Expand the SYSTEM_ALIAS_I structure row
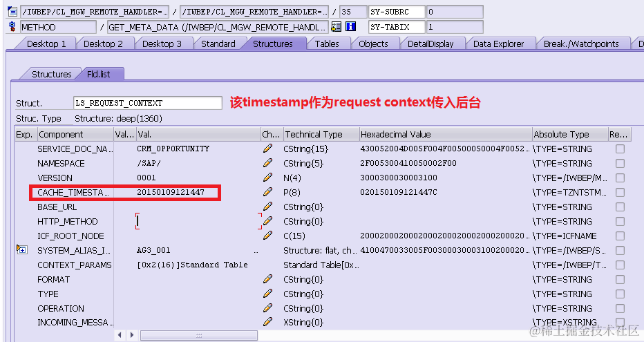The height and width of the screenshot is (342, 644). point(22,249)
